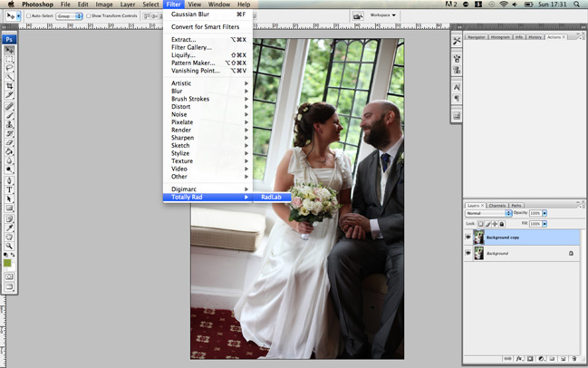Create new adjustment layer icon
Screen dimensions: 588x368
pyautogui.click(x=542, y=359)
